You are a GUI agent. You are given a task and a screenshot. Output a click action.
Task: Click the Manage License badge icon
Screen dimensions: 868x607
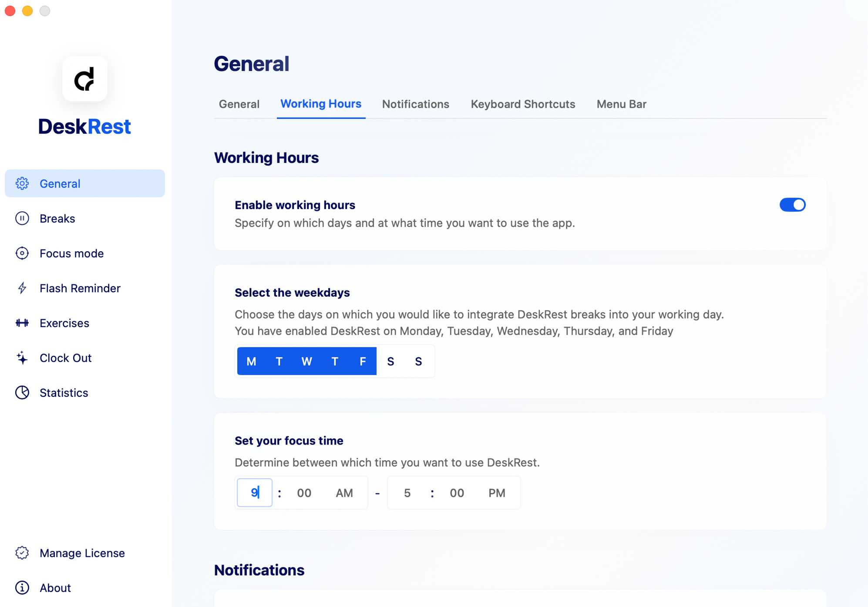tap(22, 553)
